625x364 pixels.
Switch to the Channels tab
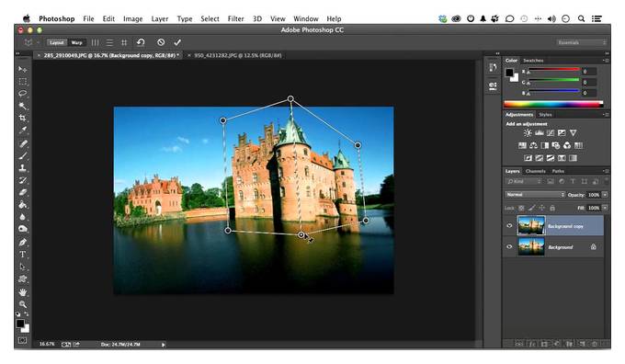tap(535, 171)
